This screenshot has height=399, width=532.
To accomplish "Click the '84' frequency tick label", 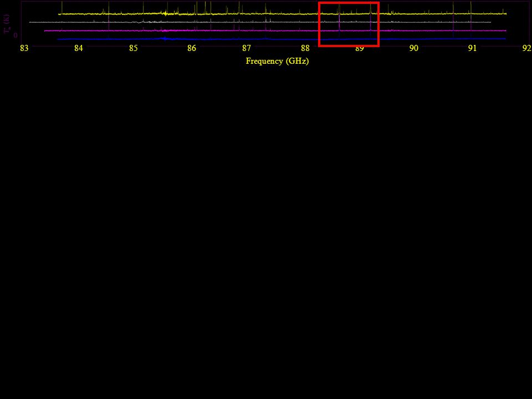I will (x=78, y=48).
